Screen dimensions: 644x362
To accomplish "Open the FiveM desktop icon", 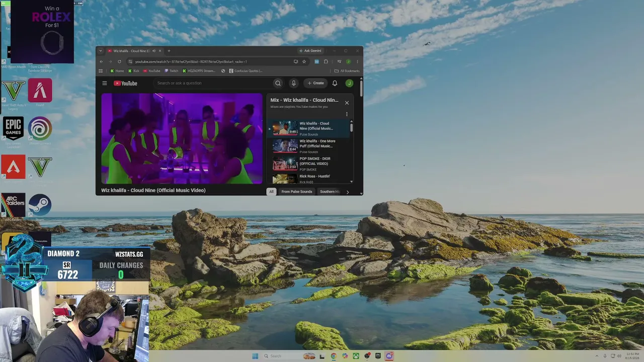I will (x=40, y=92).
